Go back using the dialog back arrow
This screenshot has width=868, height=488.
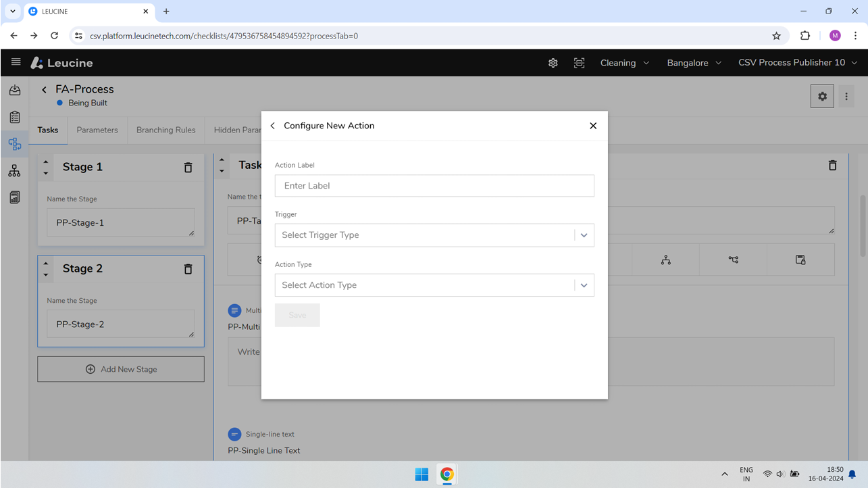coord(272,126)
